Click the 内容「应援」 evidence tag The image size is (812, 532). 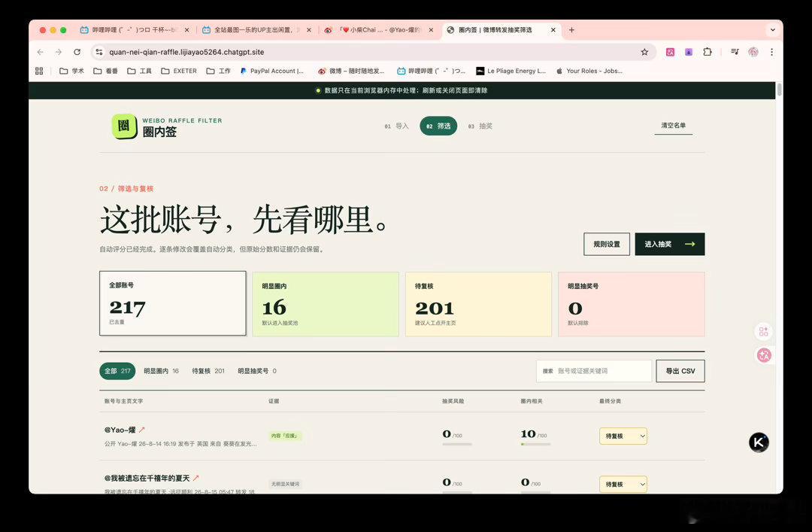(286, 436)
